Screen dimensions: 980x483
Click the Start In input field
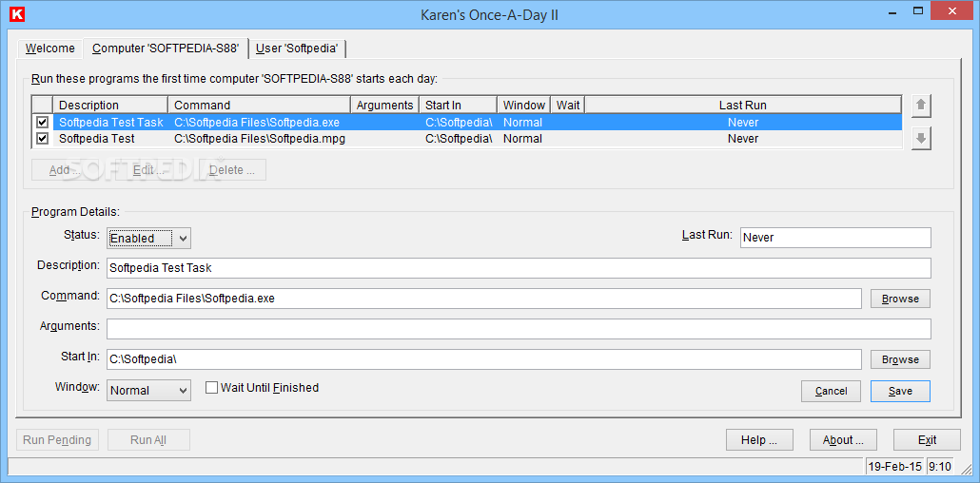click(484, 359)
